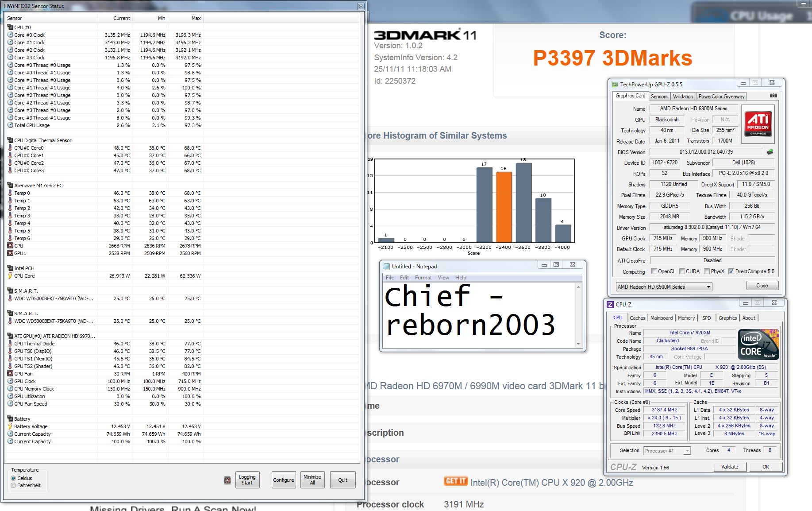The width and height of the screenshot is (812, 511).
Task: Click the GPU-Z BIOS save chip icon
Action: (x=770, y=152)
